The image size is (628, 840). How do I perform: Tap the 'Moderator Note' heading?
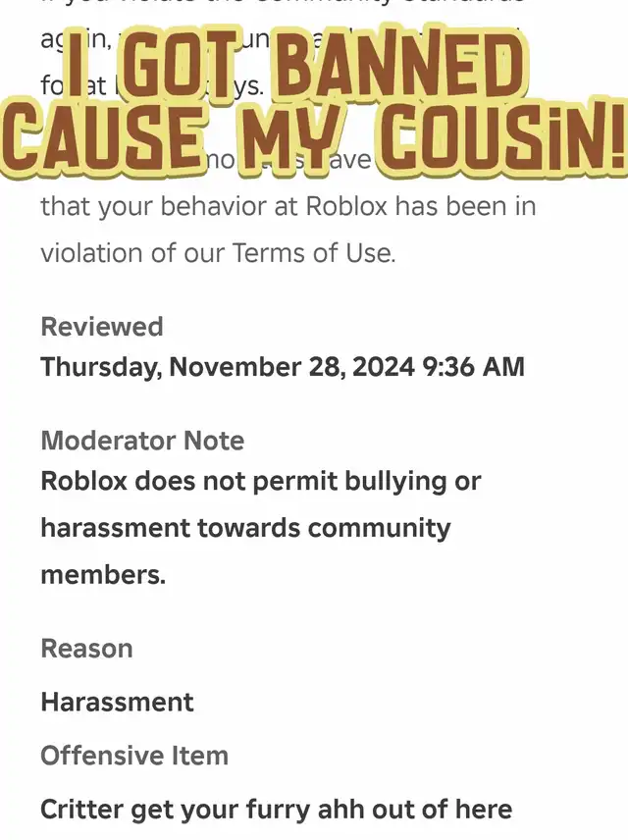(142, 441)
